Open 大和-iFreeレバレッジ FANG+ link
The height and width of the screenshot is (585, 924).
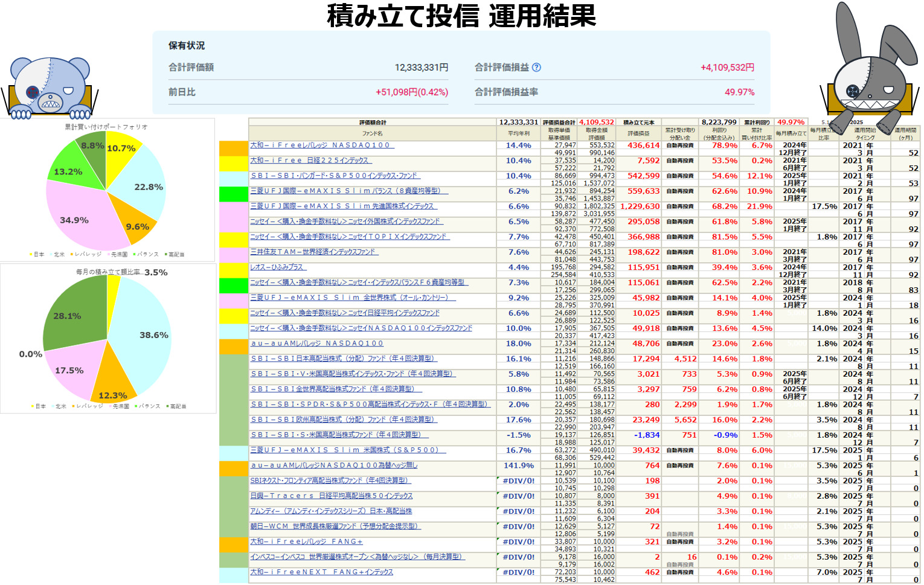306,542
